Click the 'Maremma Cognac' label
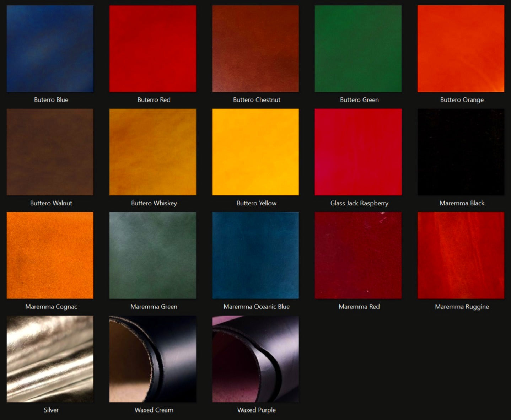This screenshot has height=420, width=511. point(51,307)
